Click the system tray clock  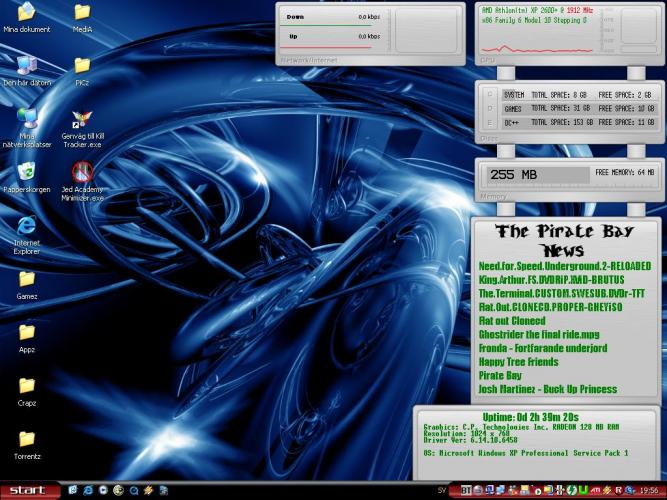pos(648,491)
